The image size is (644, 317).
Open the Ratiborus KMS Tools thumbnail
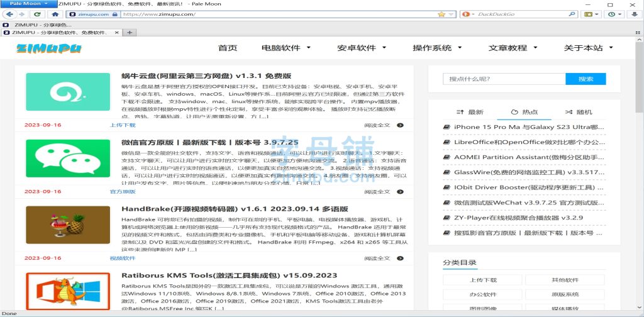68,291
